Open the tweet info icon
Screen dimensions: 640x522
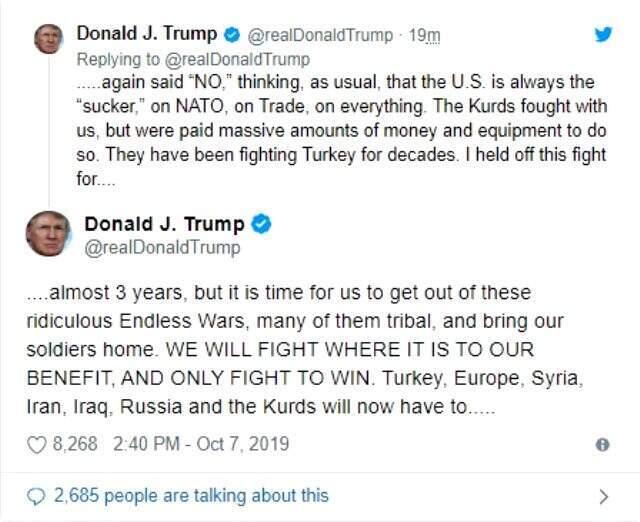tap(602, 444)
